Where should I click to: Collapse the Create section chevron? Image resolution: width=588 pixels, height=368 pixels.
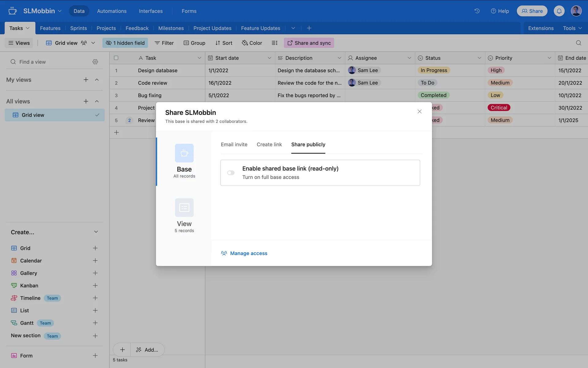(x=96, y=232)
